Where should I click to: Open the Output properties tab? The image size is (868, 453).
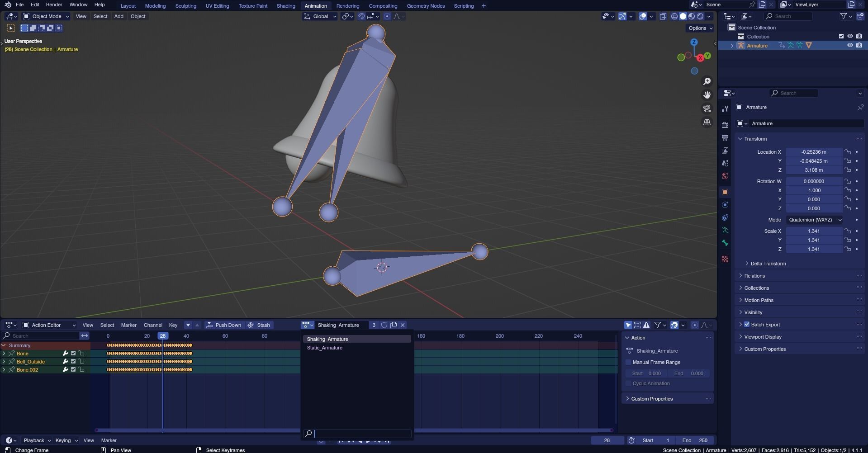coord(725,137)
